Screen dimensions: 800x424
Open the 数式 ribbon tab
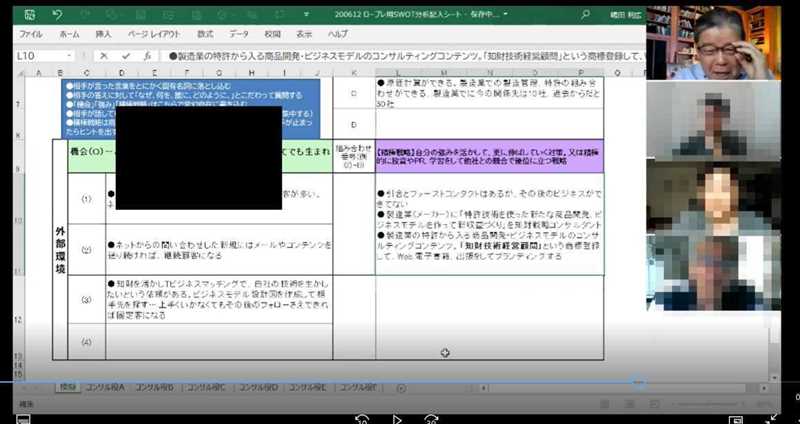[x=205, y=34]
